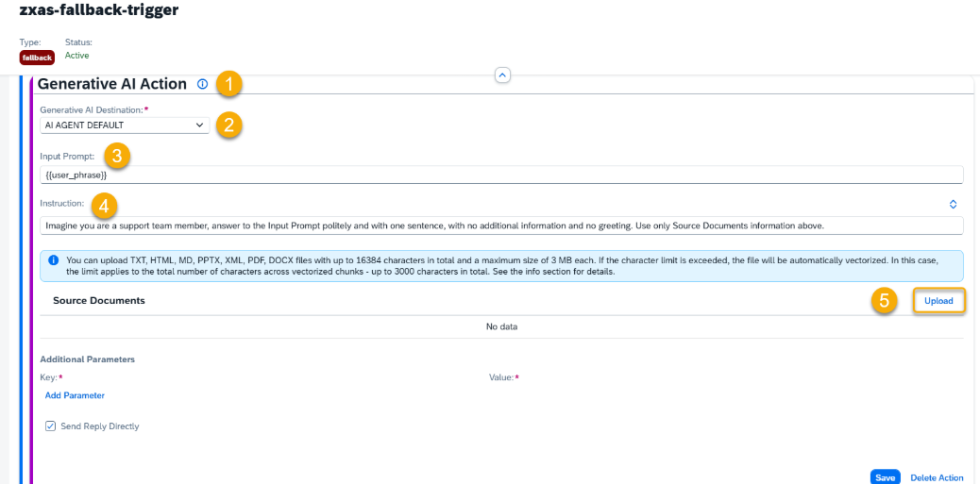Click the orange number 3 marker by Input Prompt

(116, 156)
